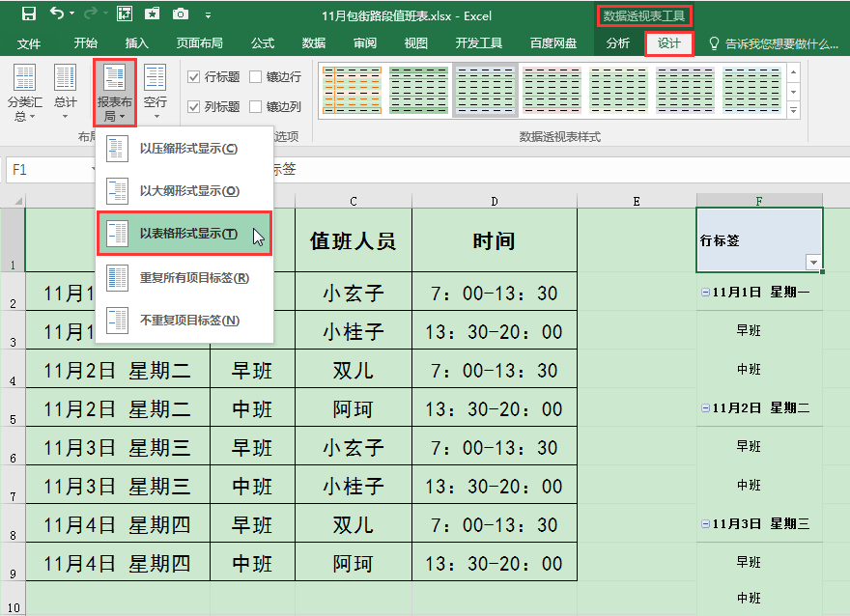Pick the orange pivot table style swatch
Viewport: 850px width, 616px height.
[352, 91]
